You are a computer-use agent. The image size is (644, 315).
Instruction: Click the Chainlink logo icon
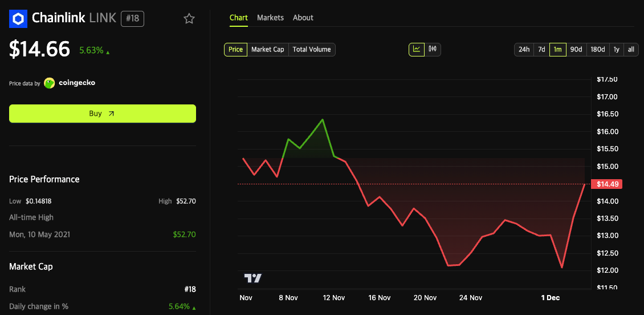click(18, 19)
